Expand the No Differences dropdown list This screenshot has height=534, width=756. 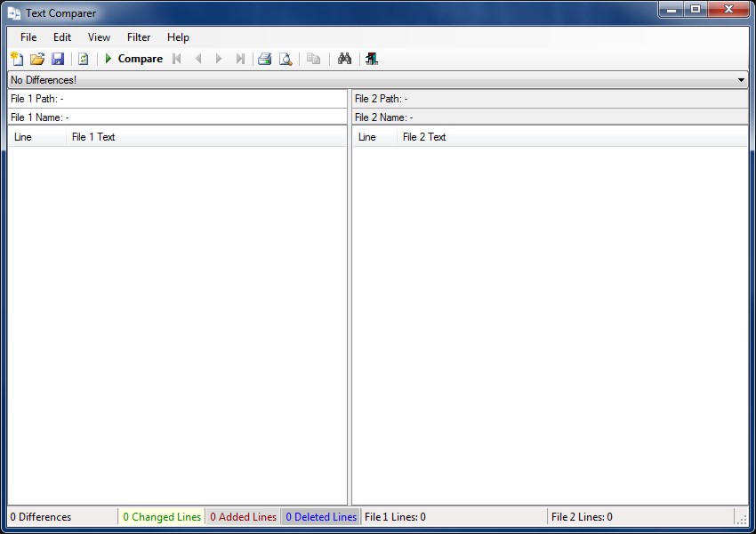coord(742,80)
